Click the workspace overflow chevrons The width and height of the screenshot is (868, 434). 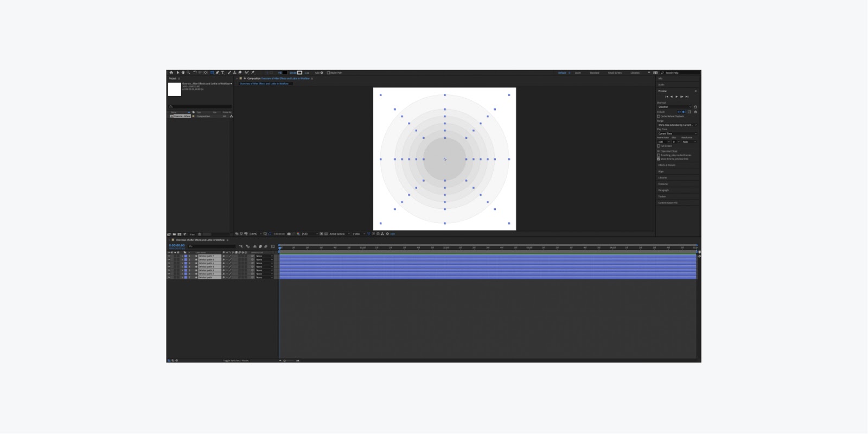tap(649, 73)
